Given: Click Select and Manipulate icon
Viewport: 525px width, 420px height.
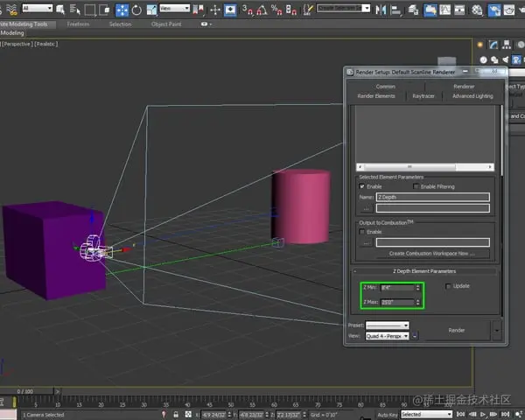Looking at the screenshot, I should coord(215,10).
